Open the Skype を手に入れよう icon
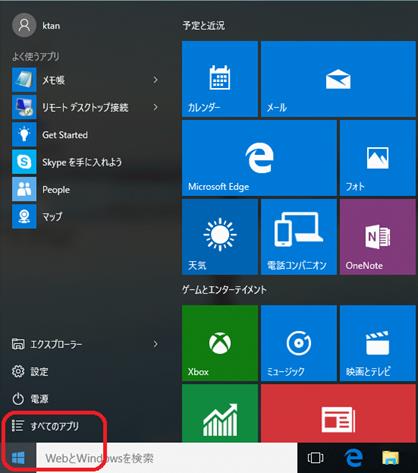 point(24,162)
